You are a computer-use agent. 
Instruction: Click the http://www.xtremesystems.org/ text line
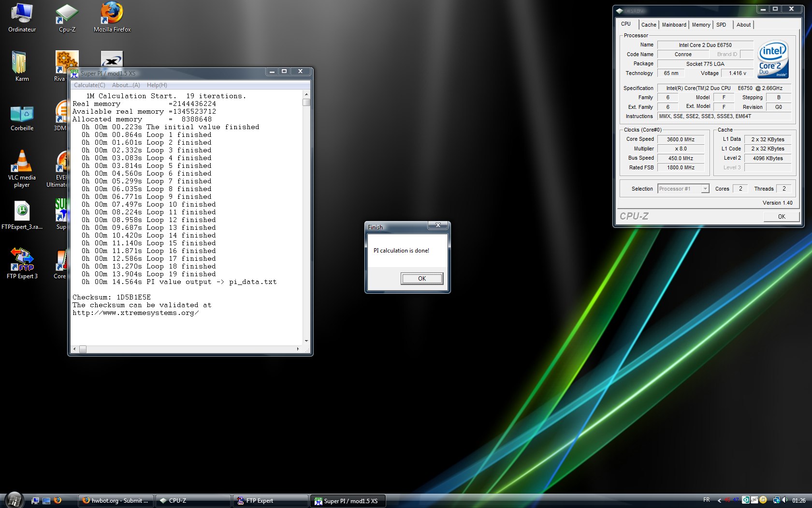135,313
